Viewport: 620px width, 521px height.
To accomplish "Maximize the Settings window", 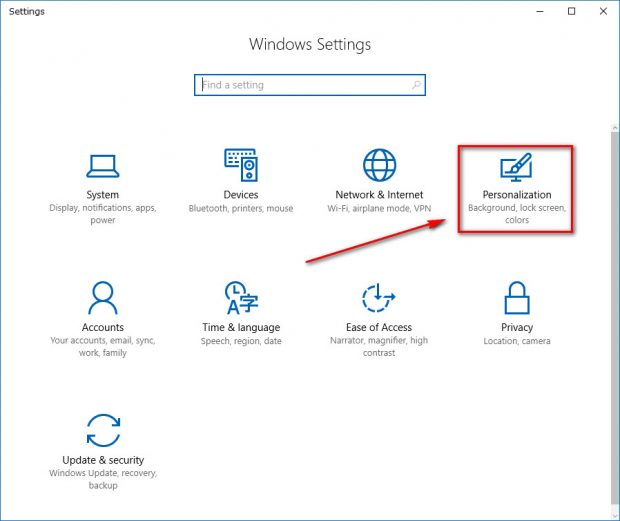I will 571,11.
